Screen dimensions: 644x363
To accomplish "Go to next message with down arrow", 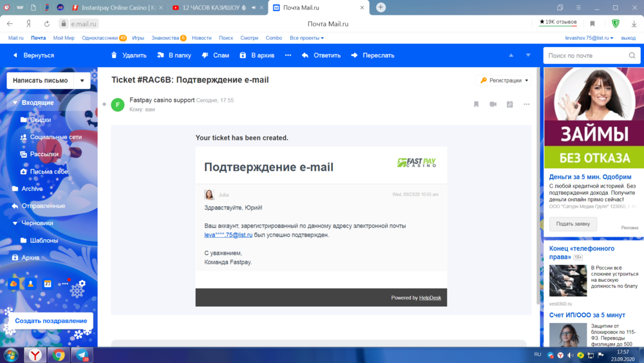I will pyautogui.click(x=528, y=55).
